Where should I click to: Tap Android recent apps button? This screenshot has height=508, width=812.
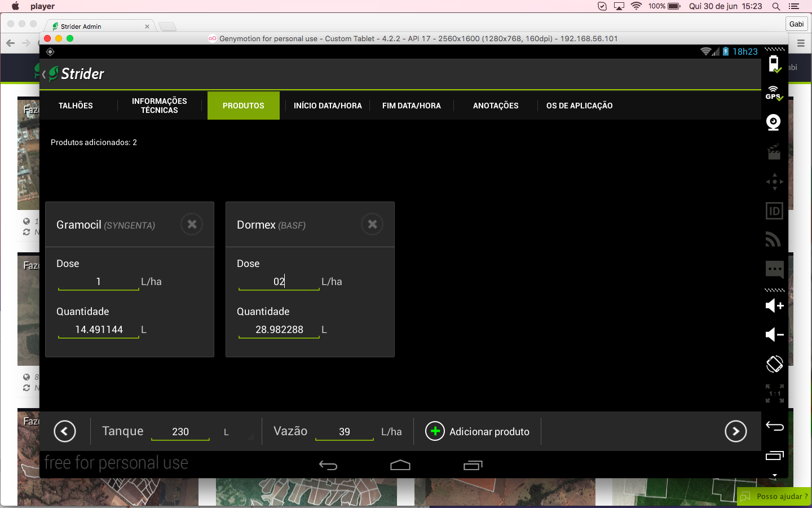(473, 466)
